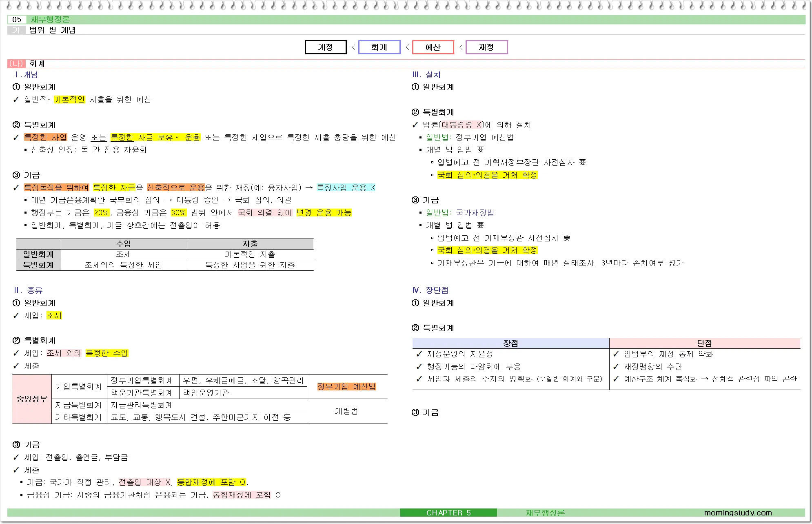The width and height of the screenshot is (812, 524).
Task: Click highlighted 변경 운용 가능 text
Action: (x=324, y=213)
